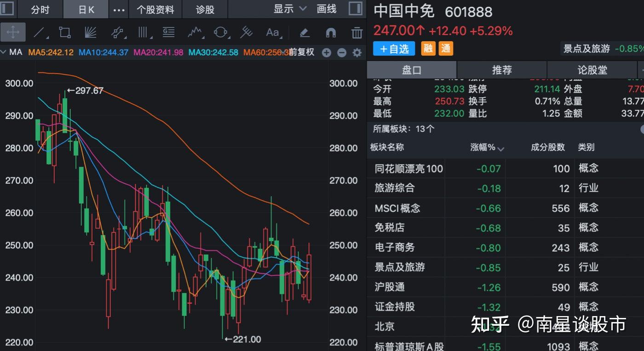Image resolution: width=644 pixels, height=351 pixels.
Task: Open the 论股堂 tab
Action: [592, 70]
